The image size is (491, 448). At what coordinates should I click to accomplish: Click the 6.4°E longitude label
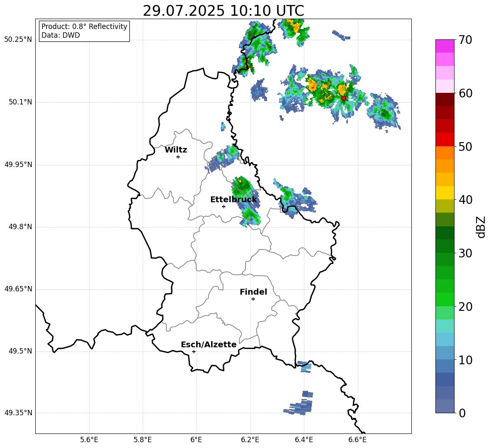tap(304, 440)
